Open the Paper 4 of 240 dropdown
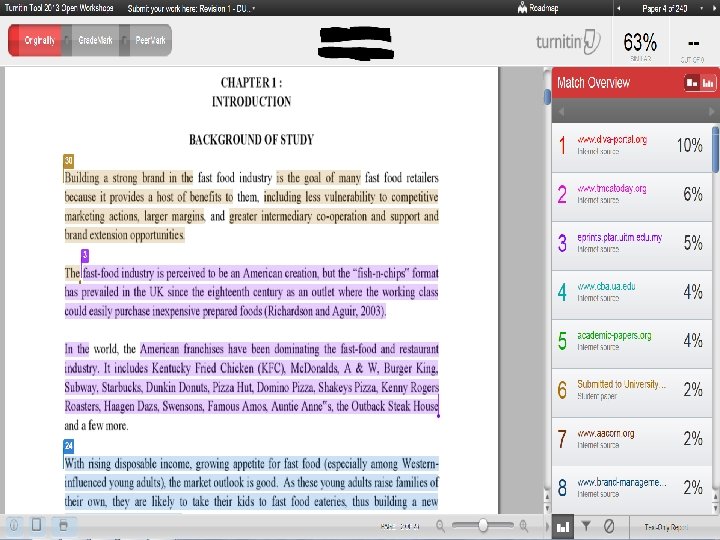The image size is (720, 540). (x=672, y=8)
